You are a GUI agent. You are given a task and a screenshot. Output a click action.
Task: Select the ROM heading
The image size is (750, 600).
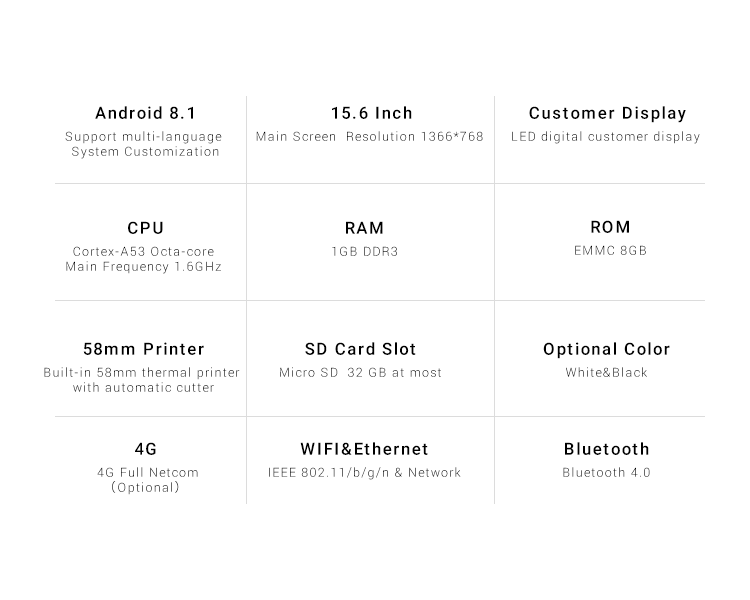[610, 227]
